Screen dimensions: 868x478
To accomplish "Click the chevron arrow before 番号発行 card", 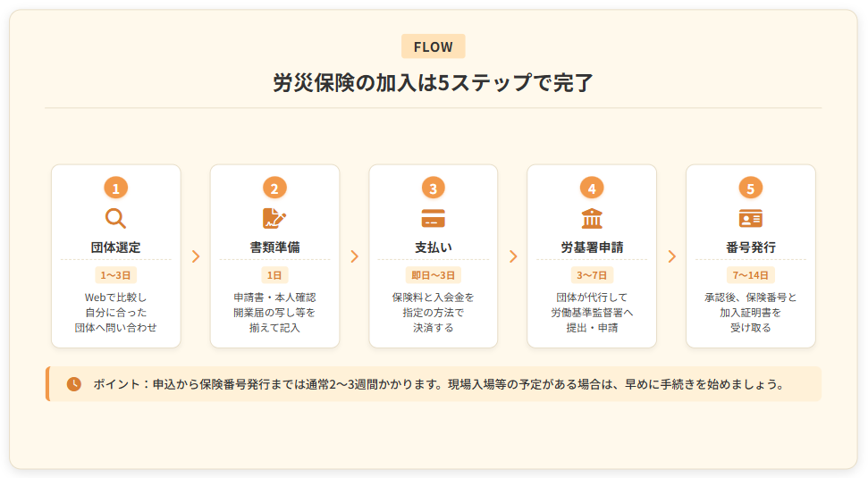I will click(671, 256).
